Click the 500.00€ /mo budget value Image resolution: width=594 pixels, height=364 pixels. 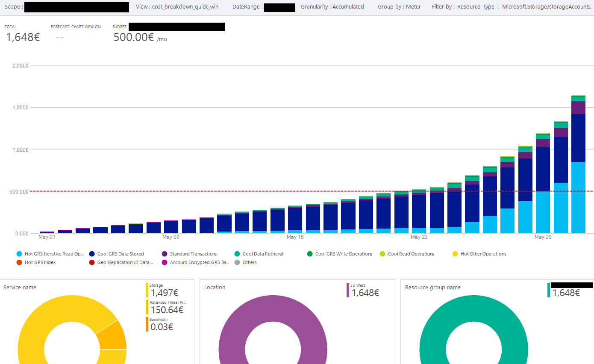pyautogui.click(x=140, y=37)
